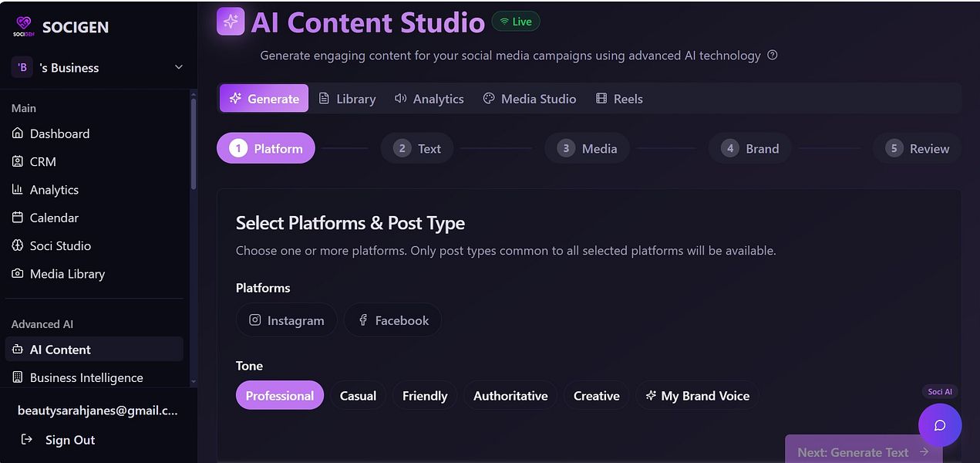Open the Soci AI chat bubble
This screenshot has width=980, height=463.
tap(940, 425)
